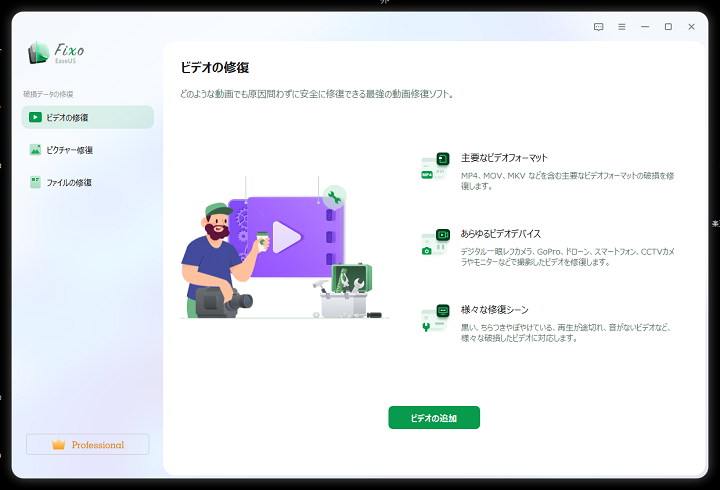Click the Professional upgrade button
This screenshot has height=490, width=720.
(88, 444)
